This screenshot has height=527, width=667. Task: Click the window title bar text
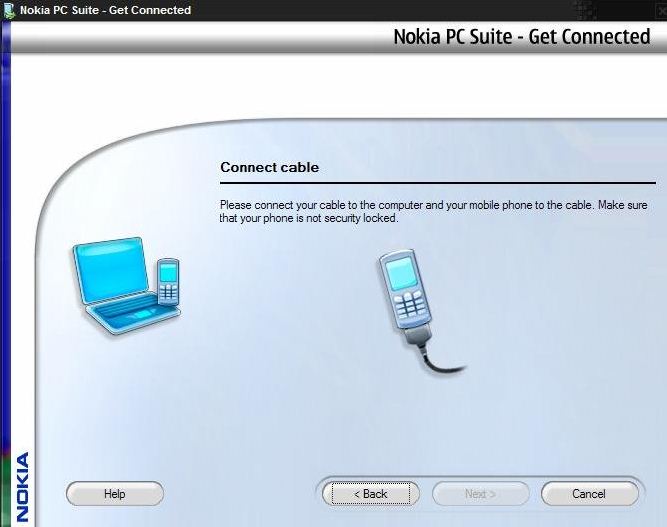[x=105, y=10]
